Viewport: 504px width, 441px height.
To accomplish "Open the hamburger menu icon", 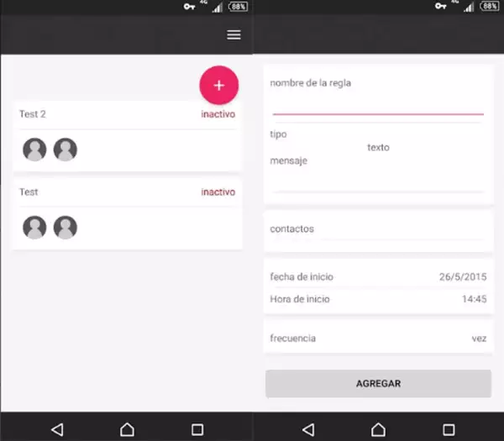I will [x=234, y=34].
